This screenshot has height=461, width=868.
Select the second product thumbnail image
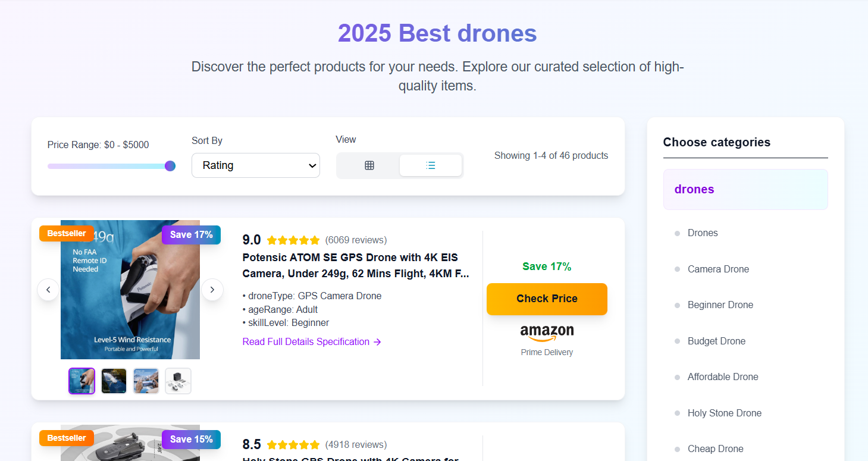(113, 381)
